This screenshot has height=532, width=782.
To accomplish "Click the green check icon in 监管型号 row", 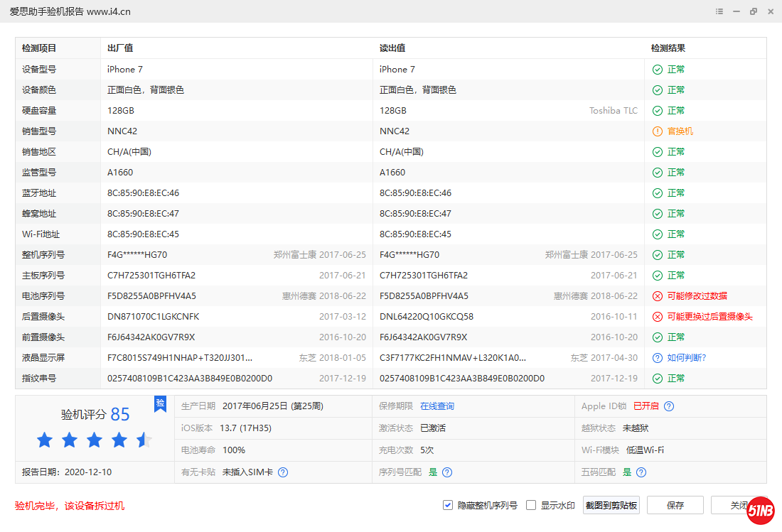I will [x=658, y=173].
